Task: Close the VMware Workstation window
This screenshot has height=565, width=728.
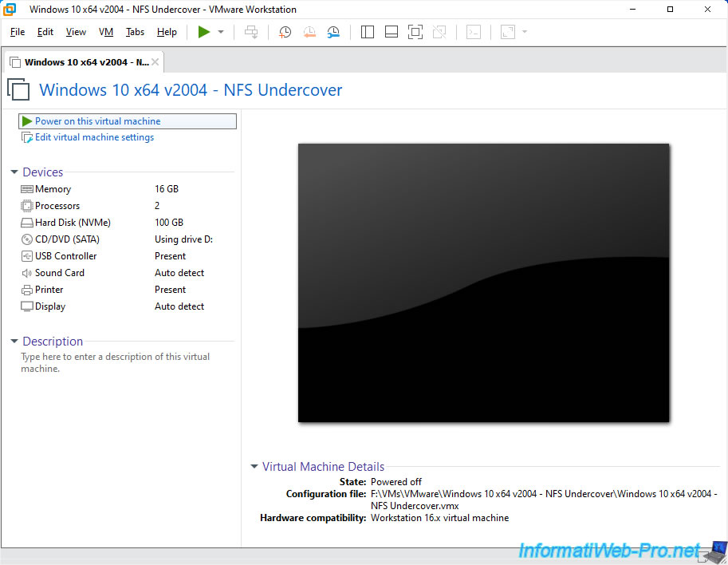Action: click(x=707, y=10)
